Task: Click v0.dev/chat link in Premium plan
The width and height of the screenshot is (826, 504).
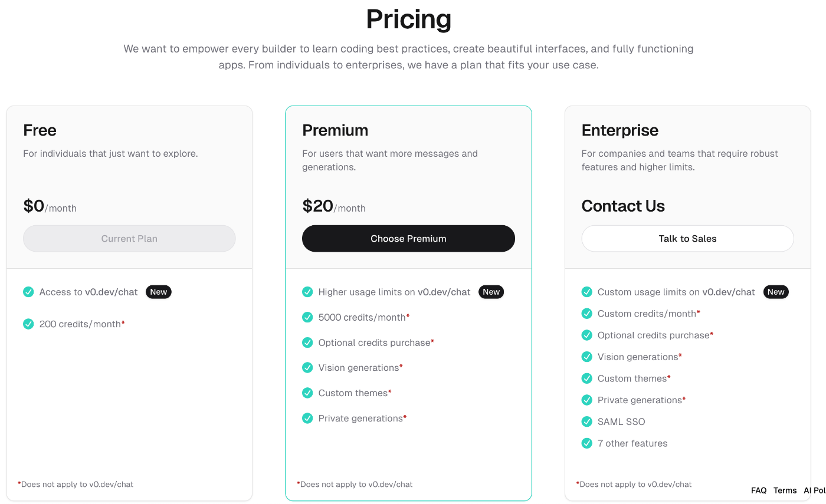Action: click(444, 292)
